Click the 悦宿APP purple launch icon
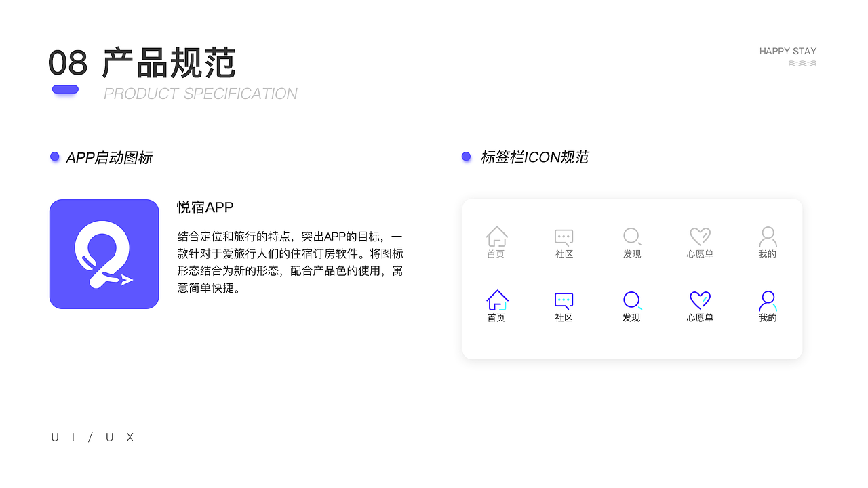This screenshot has height=488, width=868. (x=104, y=254)
